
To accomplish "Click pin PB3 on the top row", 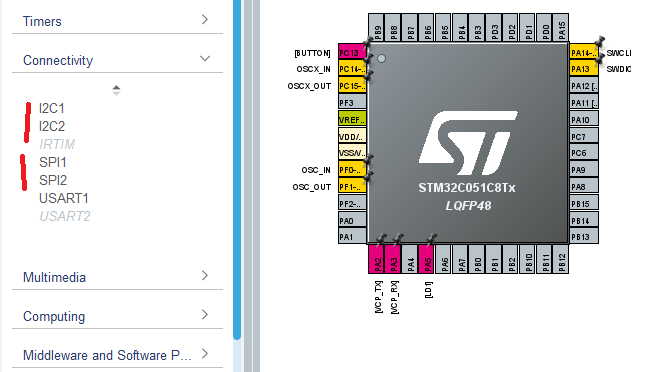I will coord(477,28).
